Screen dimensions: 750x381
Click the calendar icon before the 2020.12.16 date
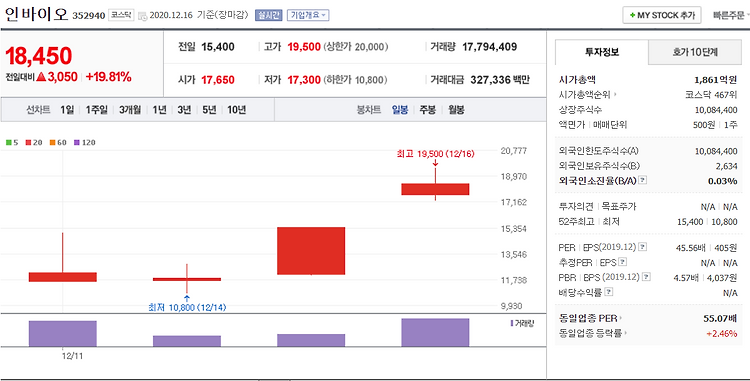[x=143, y=16]
